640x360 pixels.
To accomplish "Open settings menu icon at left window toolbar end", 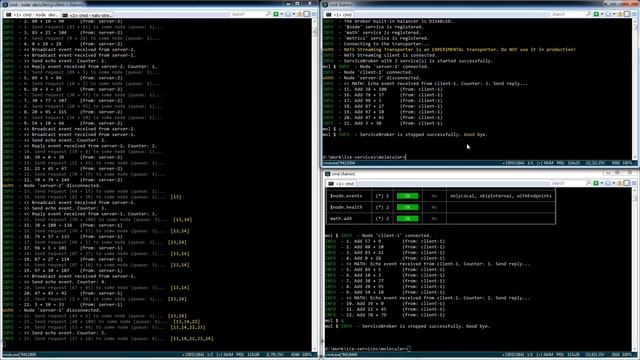I will tap(313, 14).
